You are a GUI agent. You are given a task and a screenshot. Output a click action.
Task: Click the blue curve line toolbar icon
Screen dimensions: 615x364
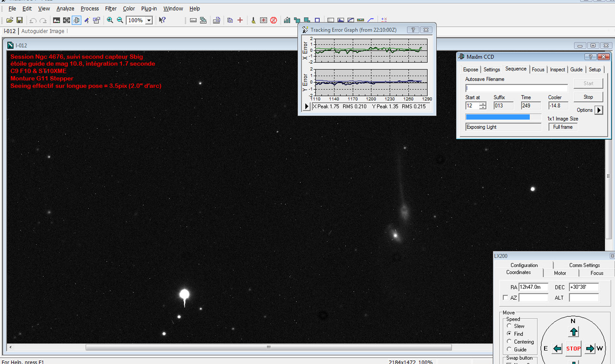(x=370, y=20)
